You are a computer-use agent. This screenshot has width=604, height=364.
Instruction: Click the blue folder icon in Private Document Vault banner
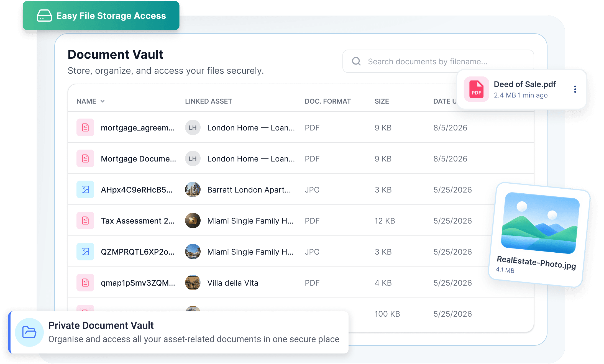(29, 332)
